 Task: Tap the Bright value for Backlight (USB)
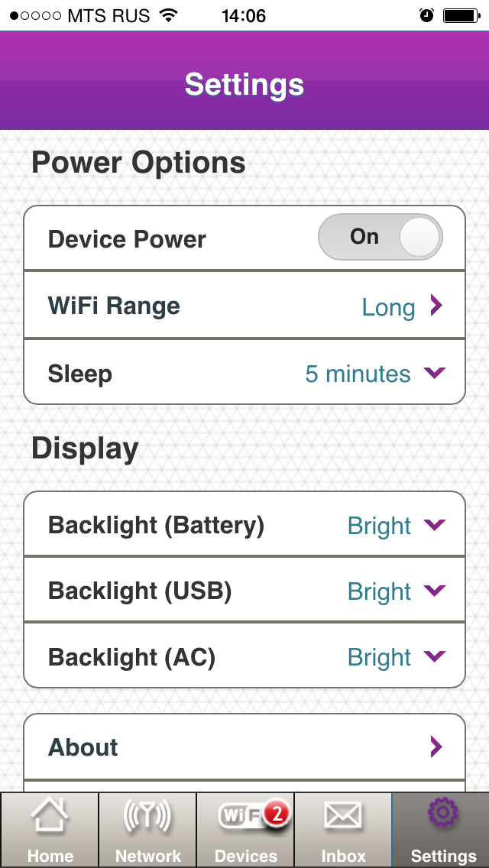379,591
